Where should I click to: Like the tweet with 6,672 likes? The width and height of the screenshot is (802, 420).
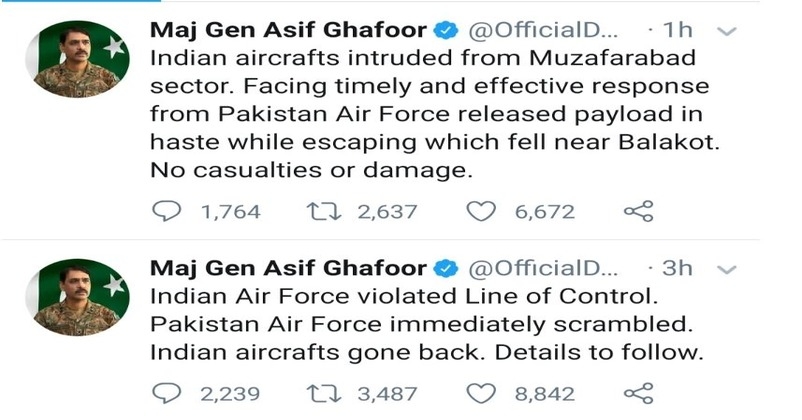(x=481, y=211)
